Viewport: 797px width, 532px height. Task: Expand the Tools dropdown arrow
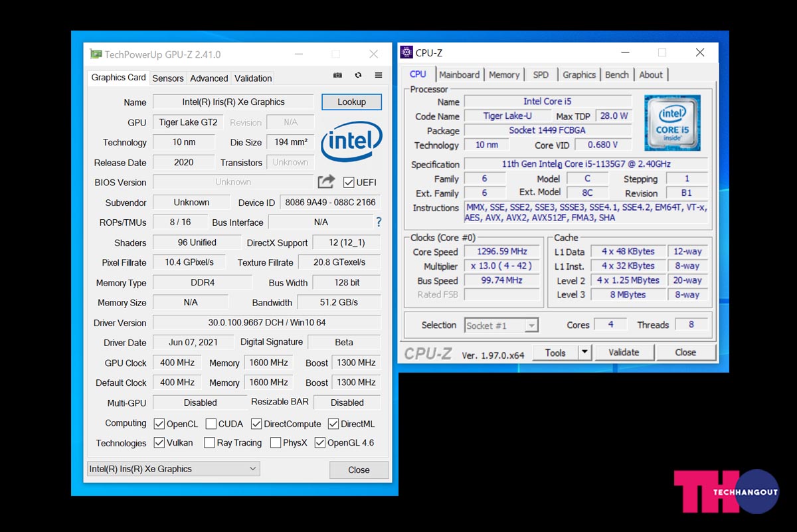584,353
